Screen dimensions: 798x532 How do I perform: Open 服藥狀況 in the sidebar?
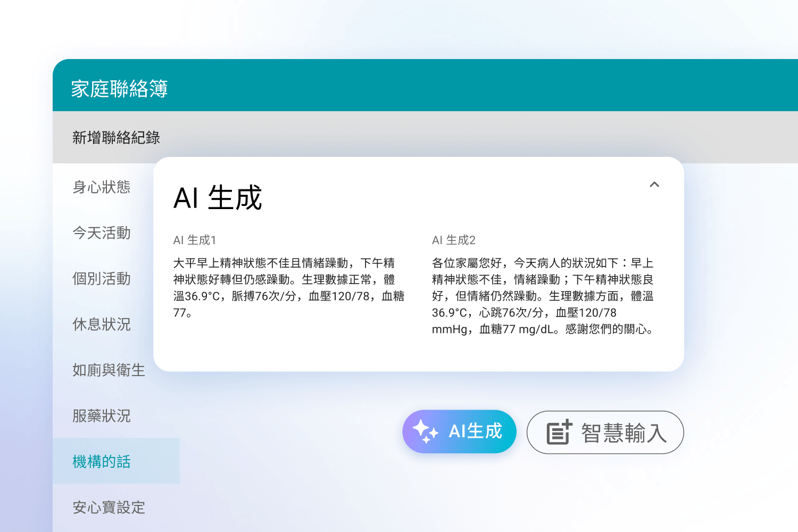pos(102,416)
